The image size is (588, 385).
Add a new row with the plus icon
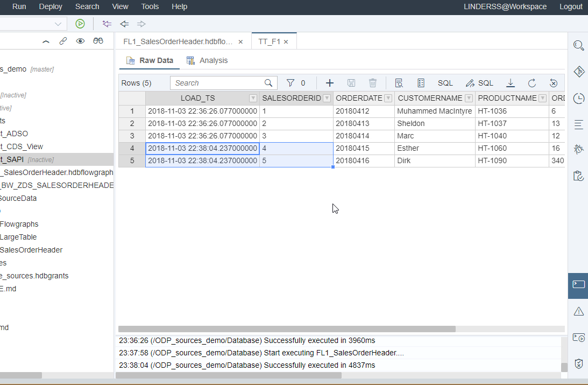point(330,82)
